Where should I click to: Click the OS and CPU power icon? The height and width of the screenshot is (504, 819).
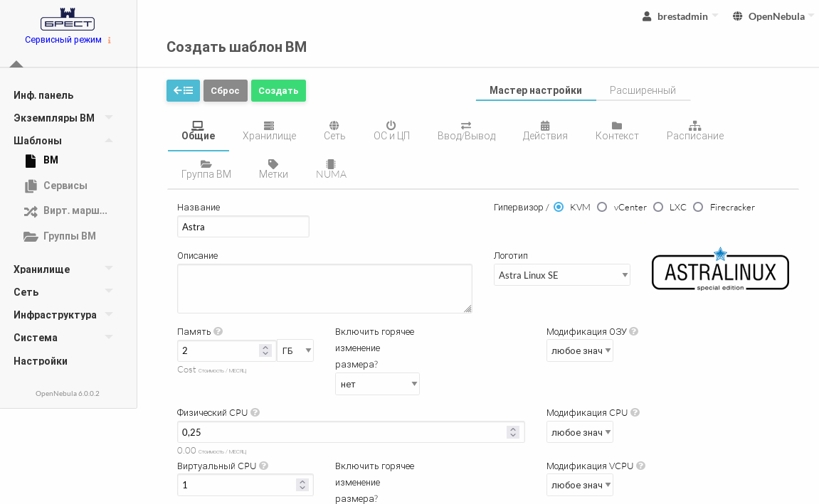[391, 126]
